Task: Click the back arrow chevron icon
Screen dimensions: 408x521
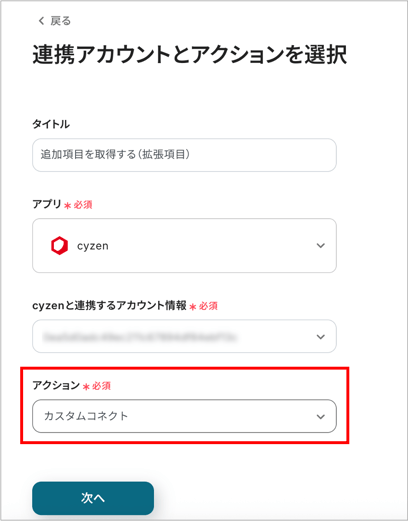Action: click(x=41, y=21)
